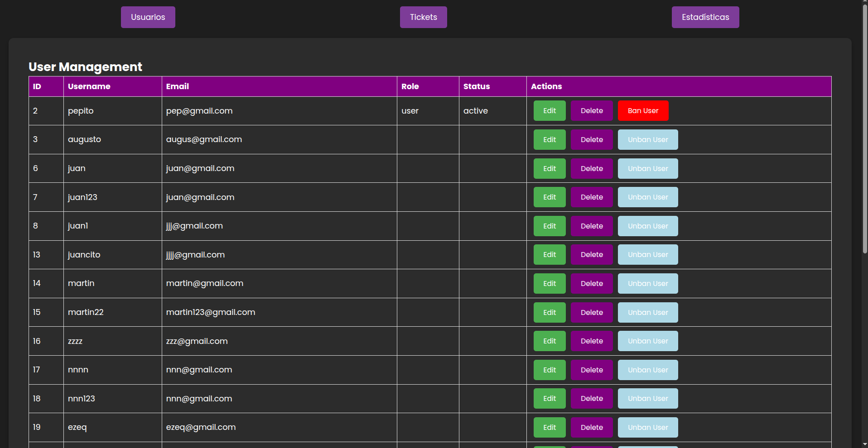Select email zzz@gmail.com
The height and width of the screenshot is (448, 868).
pyautogui.click(x=197, y=341)
